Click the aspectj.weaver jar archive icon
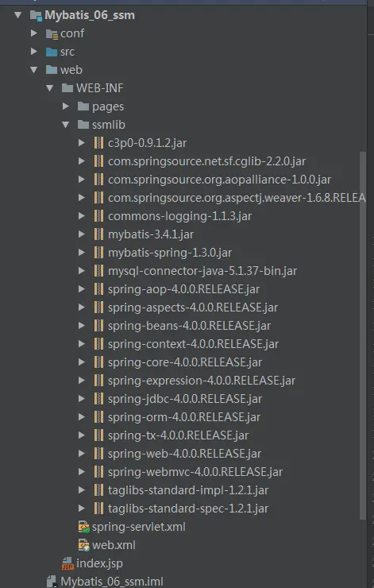Viewport: 374px width, 588px height. click(x=99, y=198)
